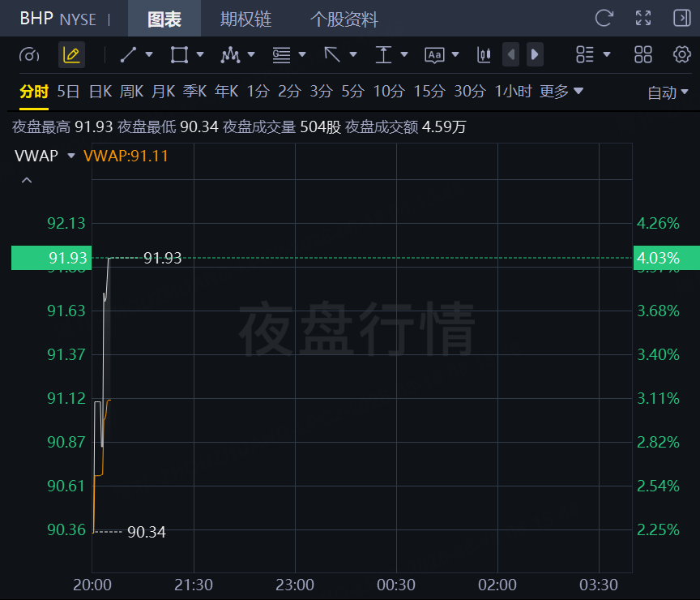The image size is (700, 600).
Task: Select 日K timeframe
Action: [x=100, y=92]
